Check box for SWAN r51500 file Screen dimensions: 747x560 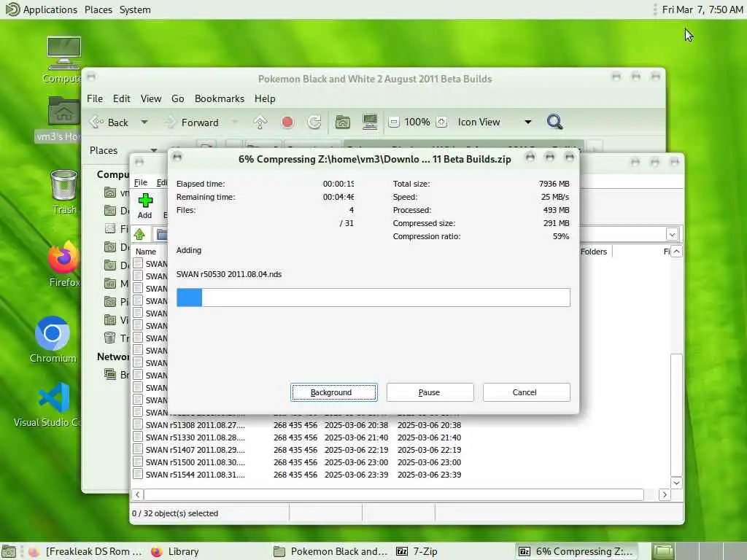[138, 462]
